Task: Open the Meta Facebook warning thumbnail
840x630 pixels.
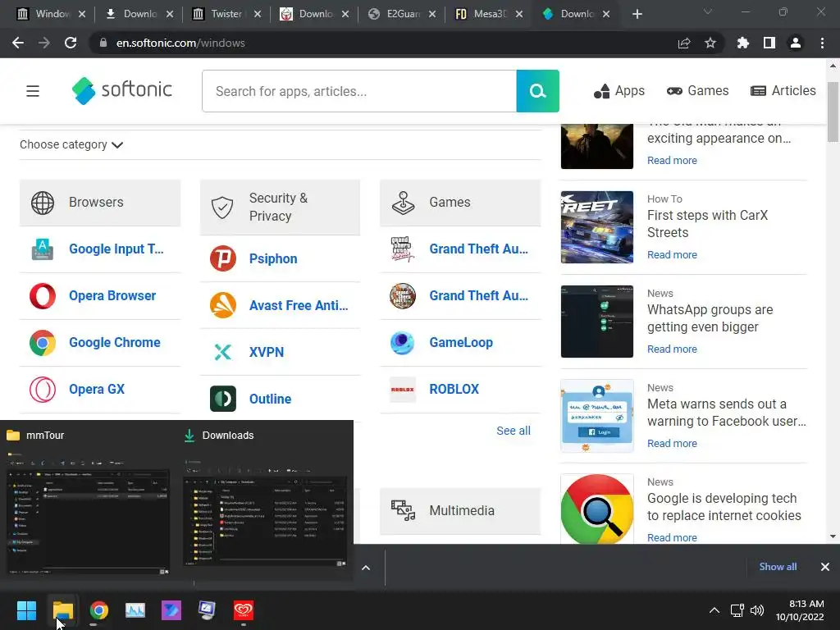Action: 597,416
